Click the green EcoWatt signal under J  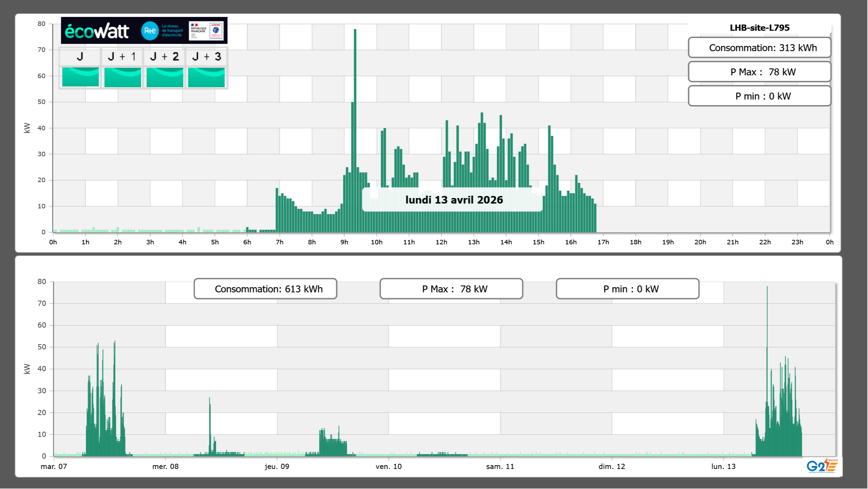[x=80, y=77]
